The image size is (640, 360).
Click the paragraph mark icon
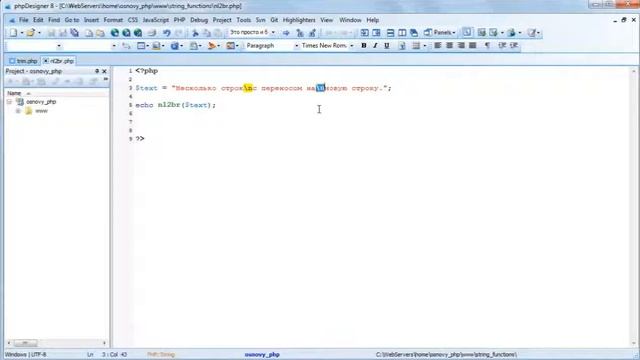click(x=487, y=46)
